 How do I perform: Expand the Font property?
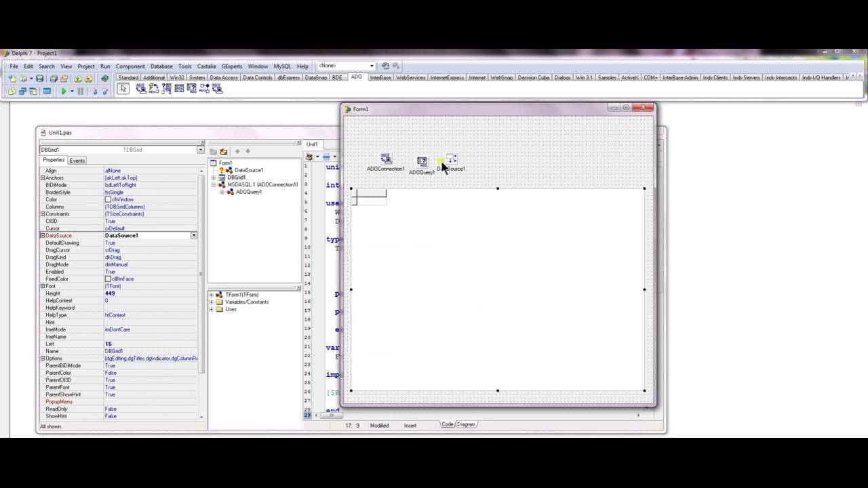pos(43,286)
